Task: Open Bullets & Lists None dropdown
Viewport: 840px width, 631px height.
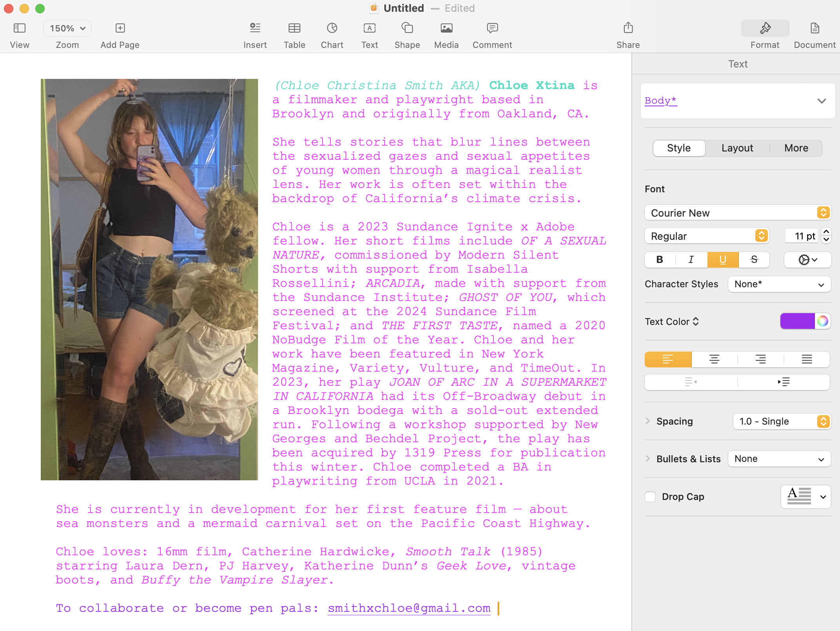Action: pyautogui.click(x=779, y=459)
